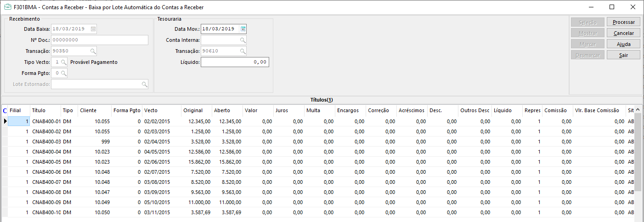Click the F301BMA window title icon

[7, 7]
